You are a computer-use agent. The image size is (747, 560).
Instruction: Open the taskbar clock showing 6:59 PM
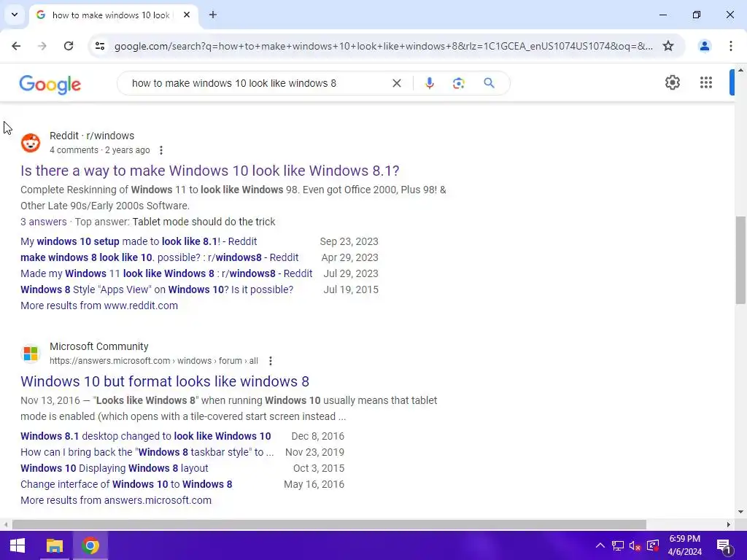(x=684, y=545)
